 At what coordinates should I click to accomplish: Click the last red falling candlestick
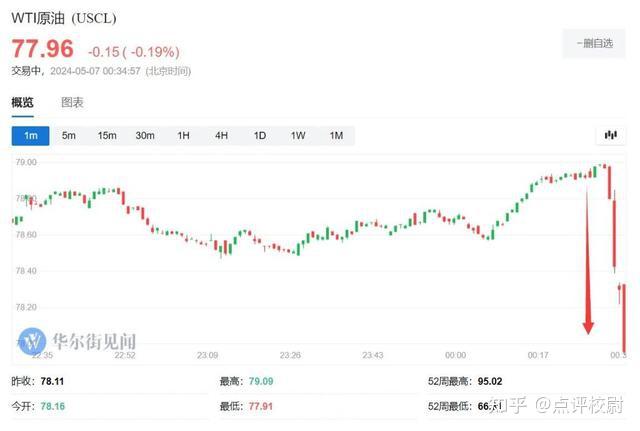point(624,320)
